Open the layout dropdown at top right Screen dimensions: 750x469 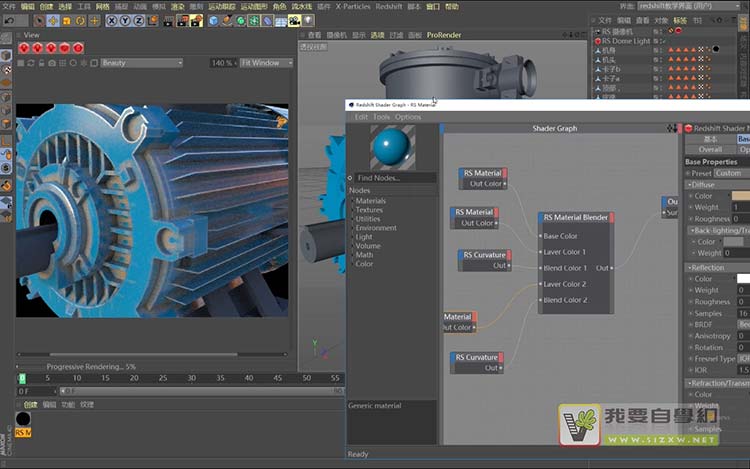[x=689, y=6]
